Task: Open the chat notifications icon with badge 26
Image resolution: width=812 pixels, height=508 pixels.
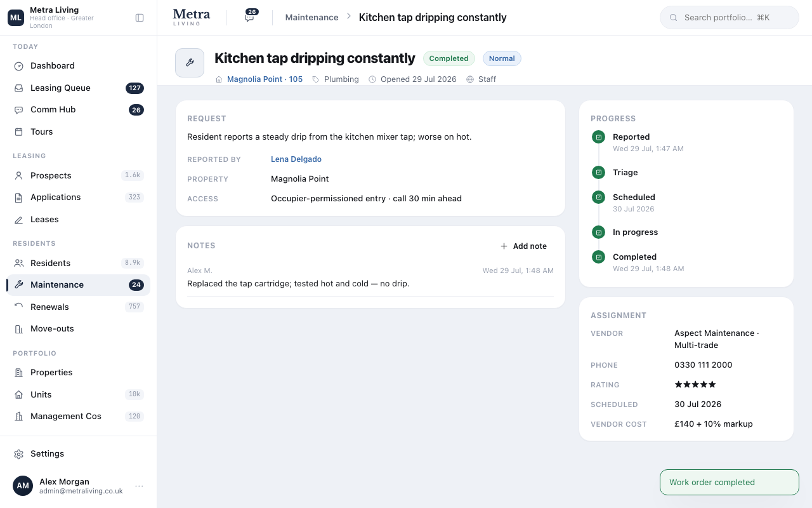Action: click(x=250, y=17)
